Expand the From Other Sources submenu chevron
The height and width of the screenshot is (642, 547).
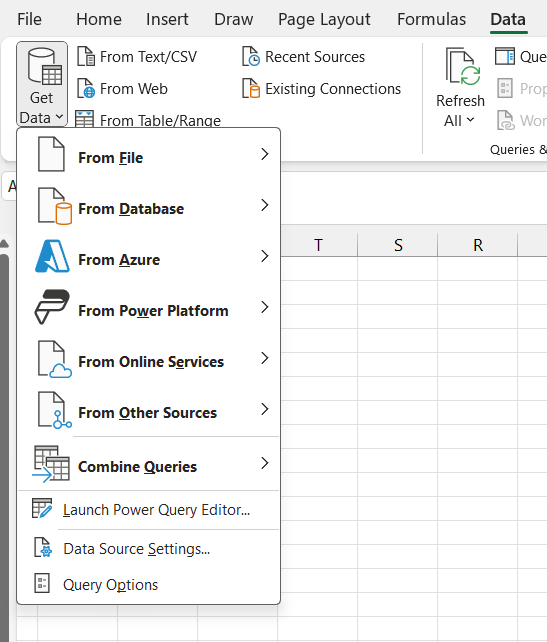pos(265,409)
